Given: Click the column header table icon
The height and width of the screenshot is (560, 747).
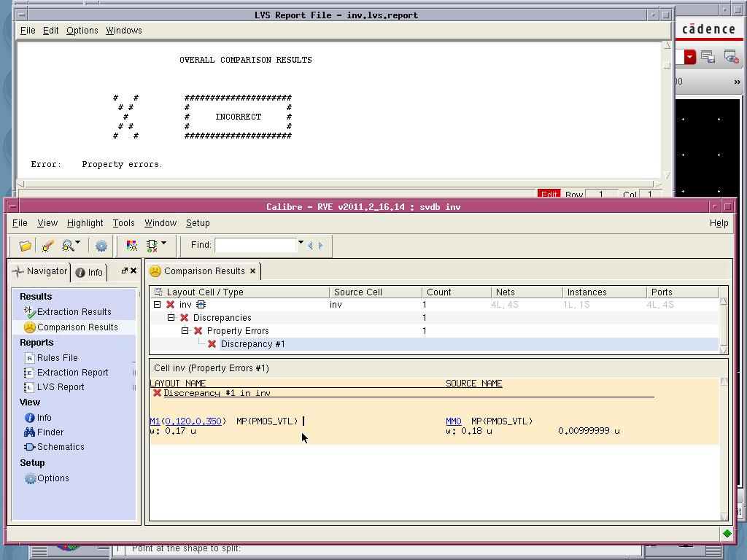Looking at the screenshot, I should coord(158,292).
